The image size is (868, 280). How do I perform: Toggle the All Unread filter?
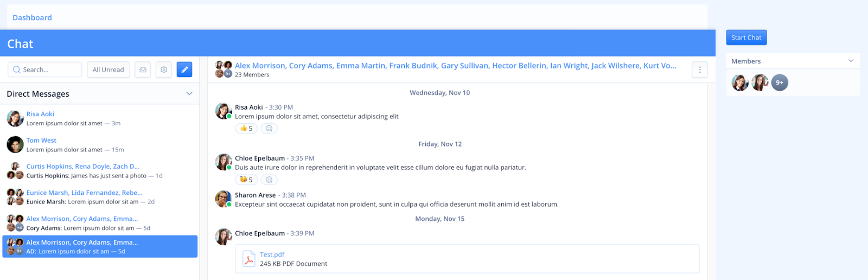click(x=108, y=69)
